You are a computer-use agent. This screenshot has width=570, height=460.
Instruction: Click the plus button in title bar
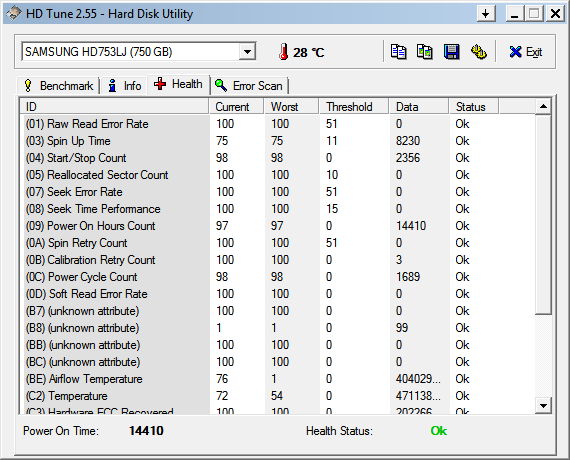(486, 14)
